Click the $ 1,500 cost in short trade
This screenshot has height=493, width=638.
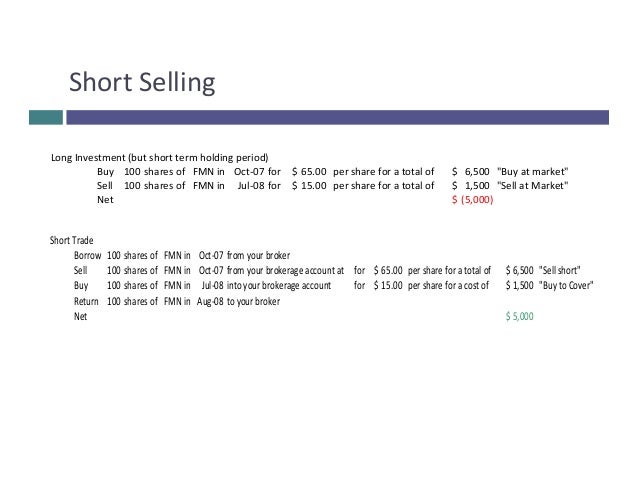[520, 286]
